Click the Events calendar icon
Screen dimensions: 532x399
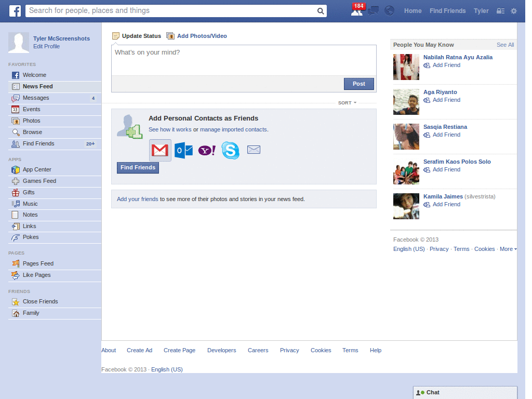15,109
